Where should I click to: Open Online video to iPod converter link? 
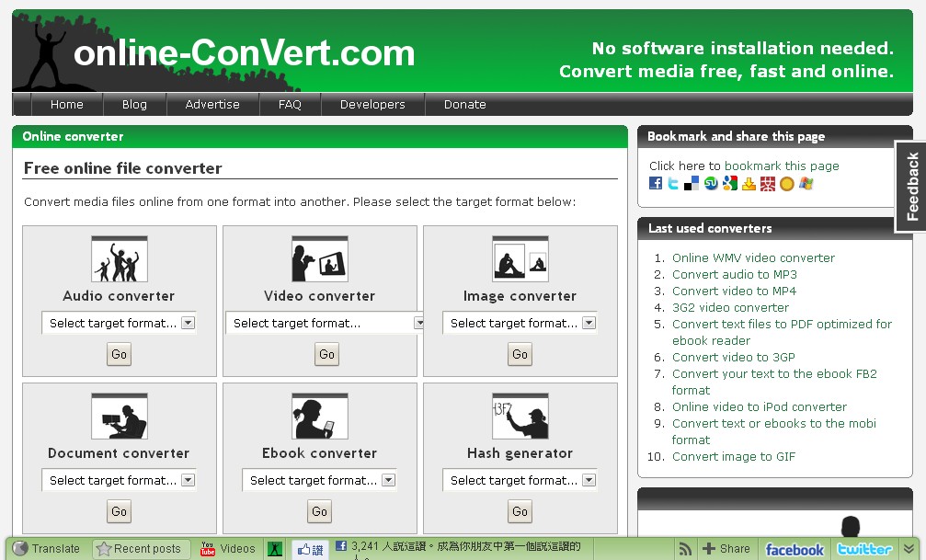(760, 407)
